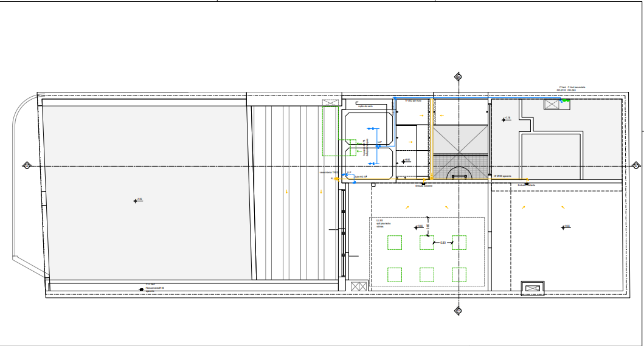Viewport: 644px width, 346px height.
Task: Select the green arrow near top right
Action: point(566,101)
